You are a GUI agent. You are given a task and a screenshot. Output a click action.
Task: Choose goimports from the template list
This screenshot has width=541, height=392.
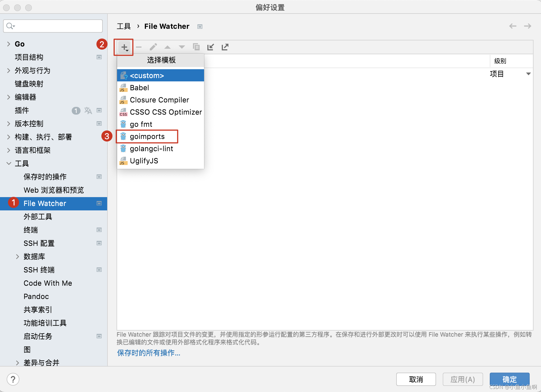pyautogui.click(x=147, y=136)
